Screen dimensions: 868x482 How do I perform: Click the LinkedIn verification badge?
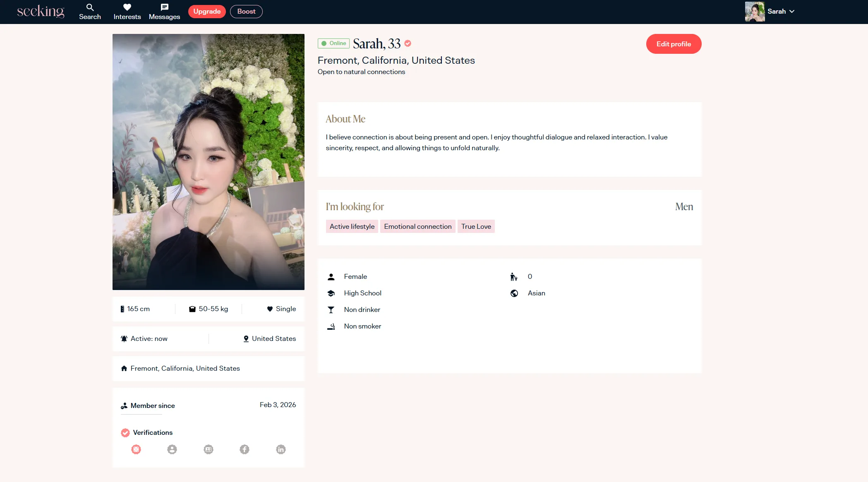pyautogui.click(x=281, y=449)
